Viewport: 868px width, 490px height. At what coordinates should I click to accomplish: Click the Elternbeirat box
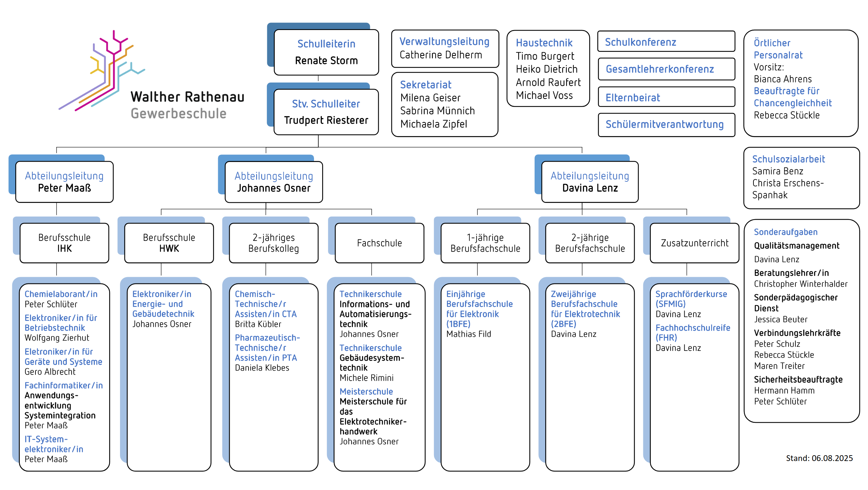tap(666, 98)
